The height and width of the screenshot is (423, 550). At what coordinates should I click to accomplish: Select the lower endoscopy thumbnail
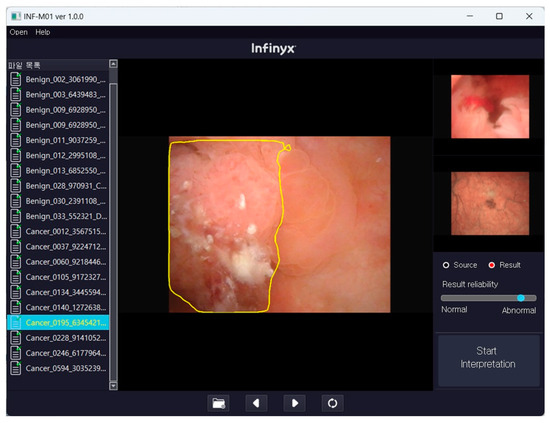pyautogui.click(x=490, y=203)
